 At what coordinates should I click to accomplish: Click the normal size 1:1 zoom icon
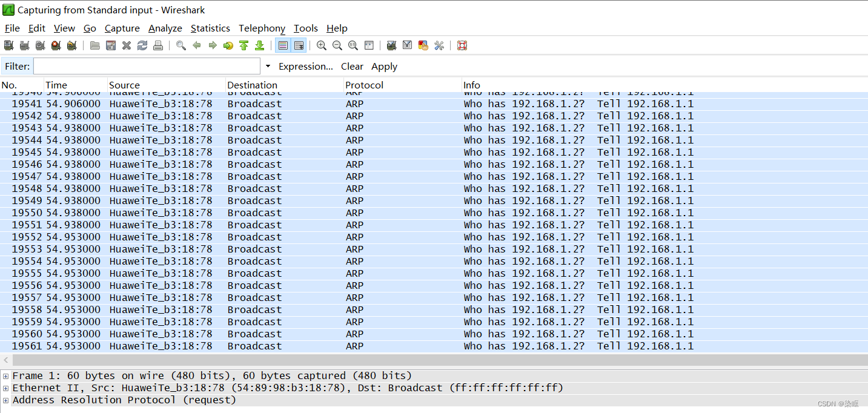[353, 45]
